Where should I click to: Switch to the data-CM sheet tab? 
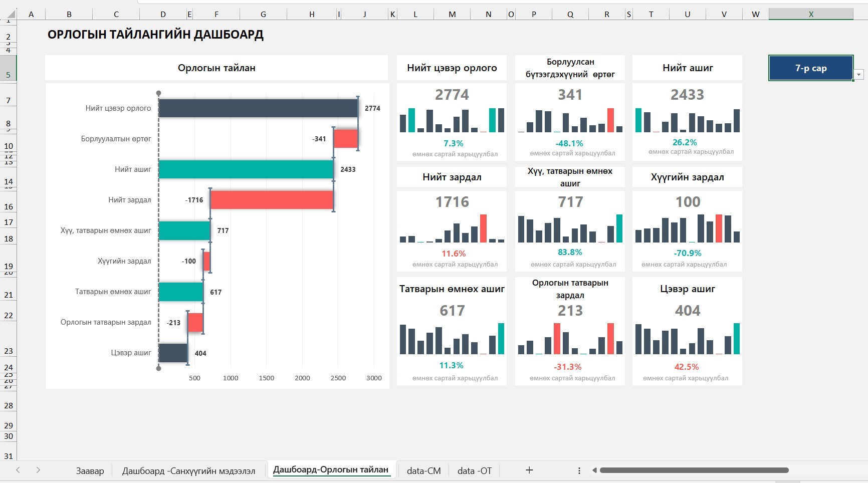point(424,470)
